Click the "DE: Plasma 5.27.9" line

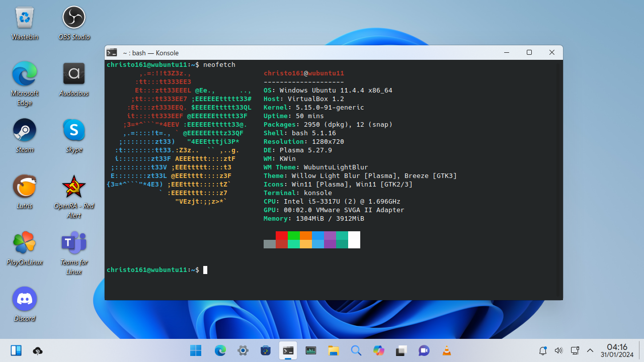[x=298, y=150]
